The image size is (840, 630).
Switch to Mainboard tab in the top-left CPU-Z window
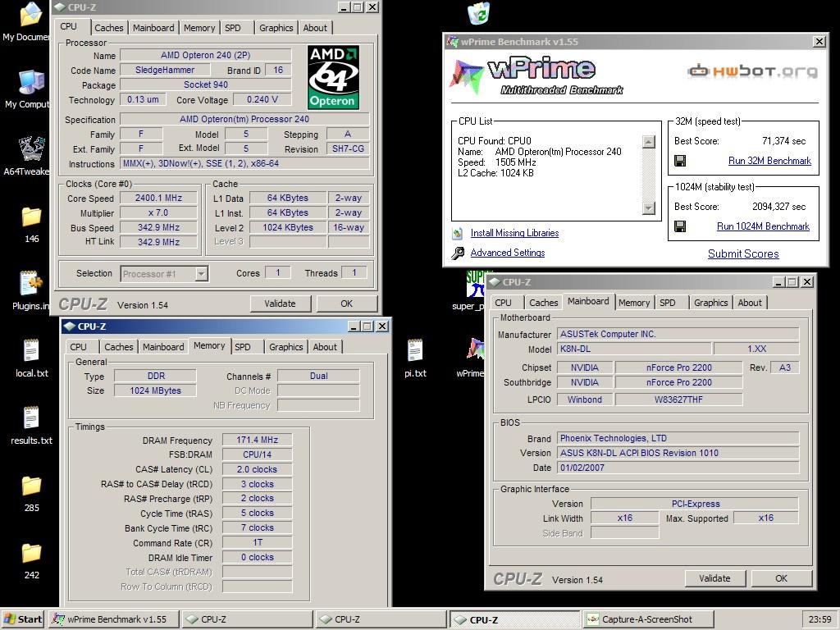pyautogui.click(x=153, y=28)
